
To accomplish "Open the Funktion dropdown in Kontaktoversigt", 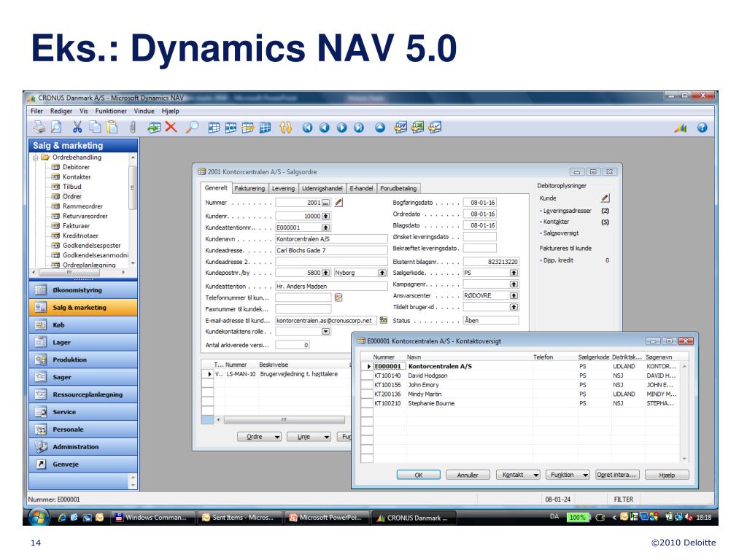I will tap(586, 475).
